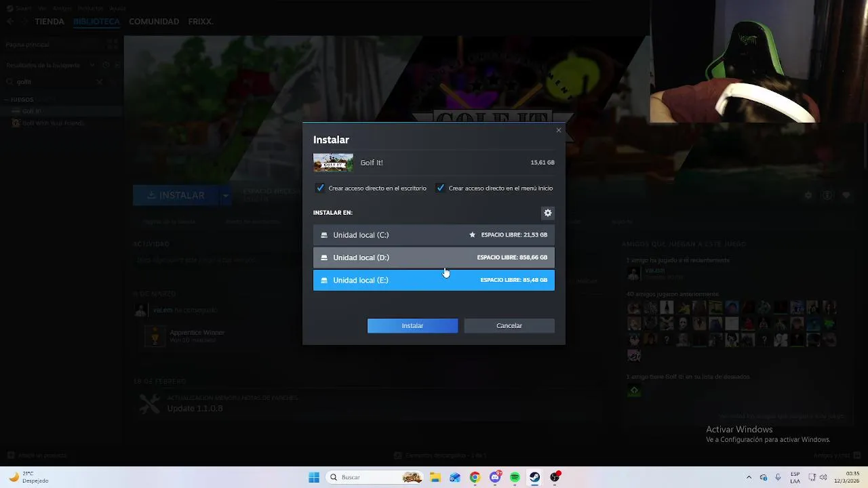Select Unidad local (D:) as install location
Viewport: 868px width, 488px height.
click(434, 258)
